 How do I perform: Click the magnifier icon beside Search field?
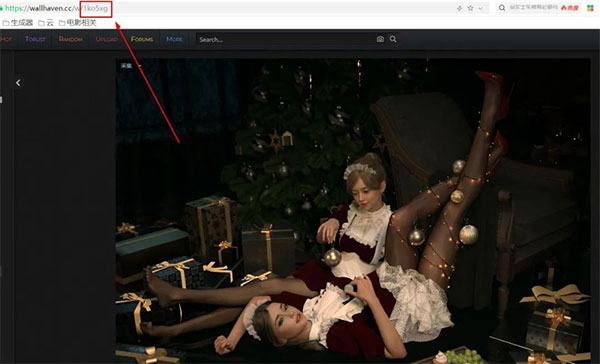[393, 39]
